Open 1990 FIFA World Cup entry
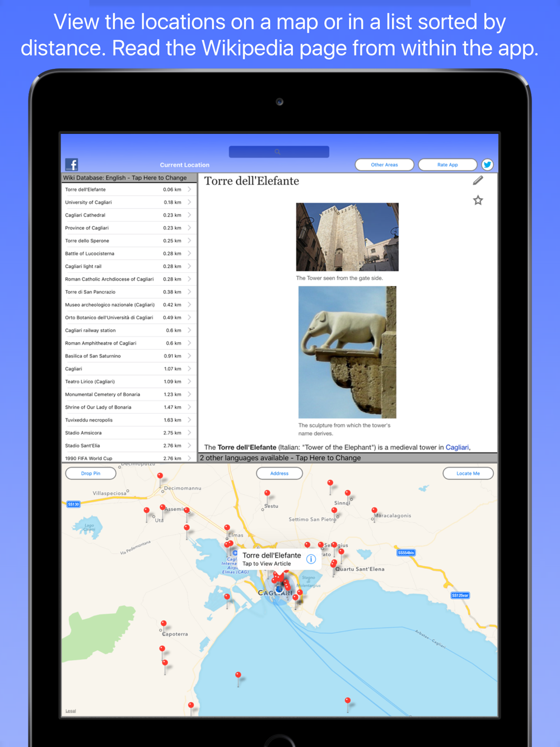This screenshot has width=560, height=747. tap(129, 458)
